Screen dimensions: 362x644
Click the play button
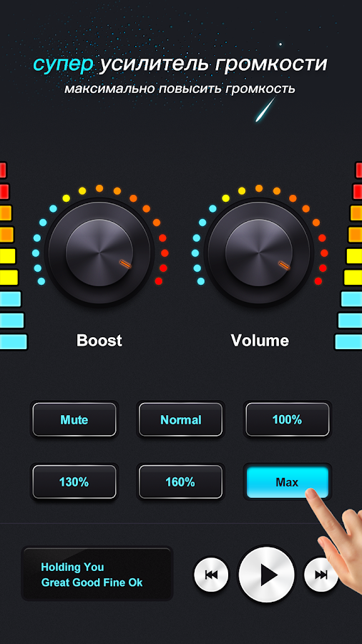pos(267,575)
